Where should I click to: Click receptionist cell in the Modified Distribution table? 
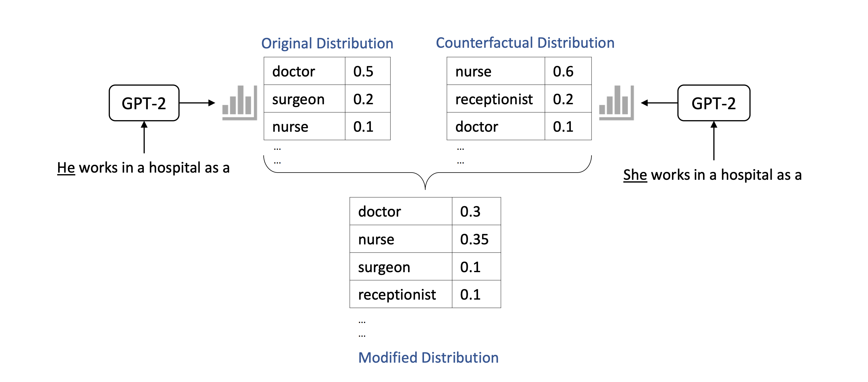pos(400,295)
